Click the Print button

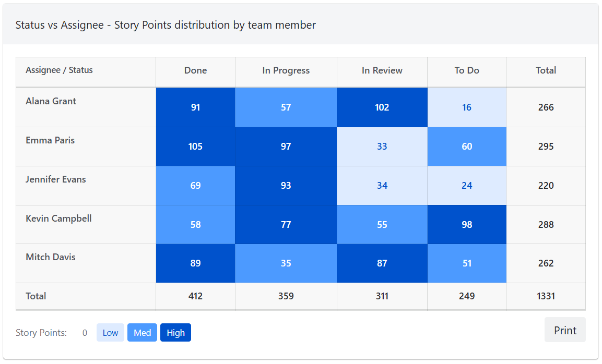565,330
